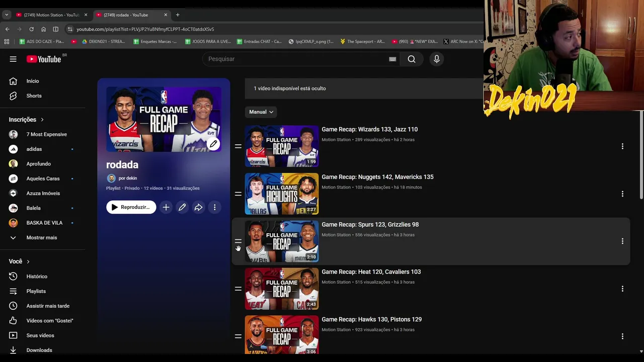The height and width of the screenshot is (362, 644).
Task: Open playlist more options three-dot menu
Action: pyautogui.click(x=214, y=207)
